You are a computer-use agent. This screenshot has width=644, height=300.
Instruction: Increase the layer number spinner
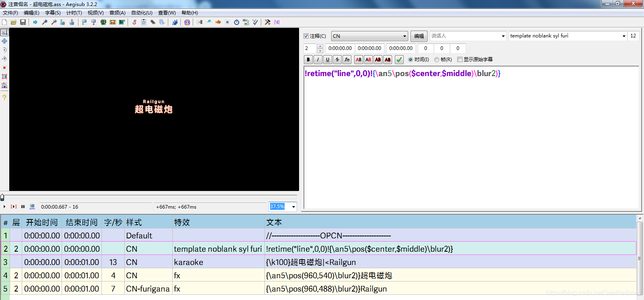click(320, 46)
